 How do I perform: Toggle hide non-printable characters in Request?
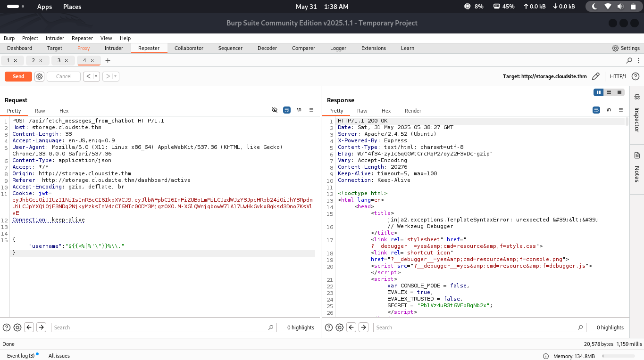pyautogui.click(x=275, y=110)
